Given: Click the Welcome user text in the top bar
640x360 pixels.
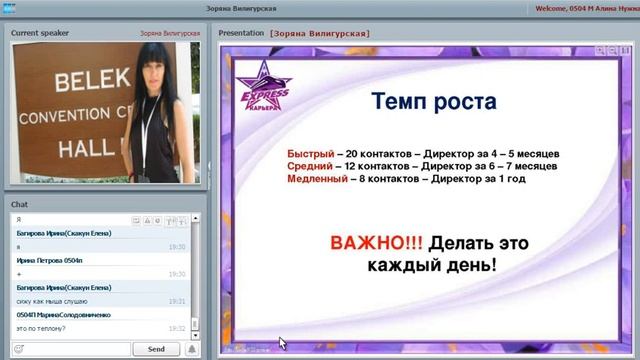Looking at the screenshot, I should pyautogui.click(x=587, y=8).
